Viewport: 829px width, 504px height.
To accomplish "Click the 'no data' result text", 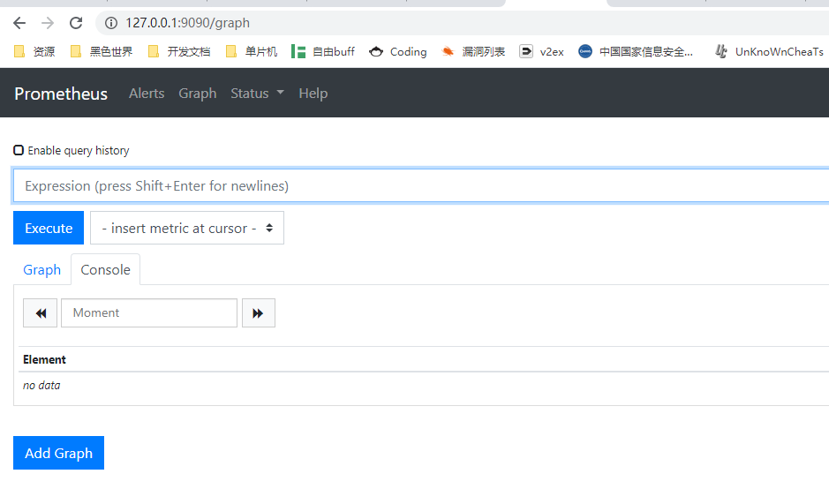I will pos(41,386).
